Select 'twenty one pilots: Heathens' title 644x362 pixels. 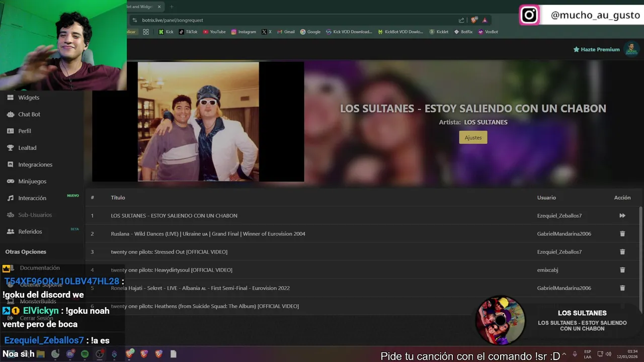[205, 306]
